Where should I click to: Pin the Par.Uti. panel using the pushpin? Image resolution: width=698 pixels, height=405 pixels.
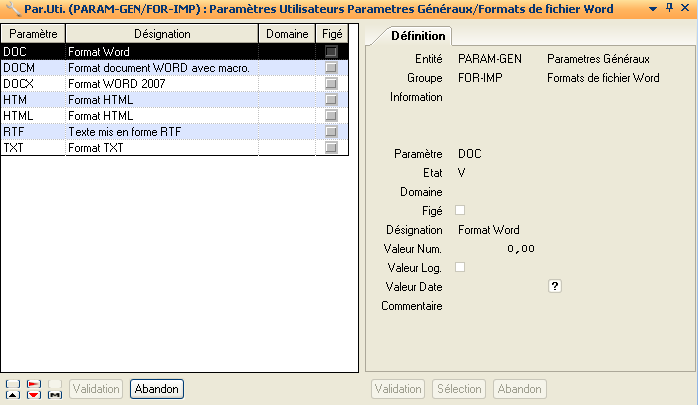tap(669, 8)
